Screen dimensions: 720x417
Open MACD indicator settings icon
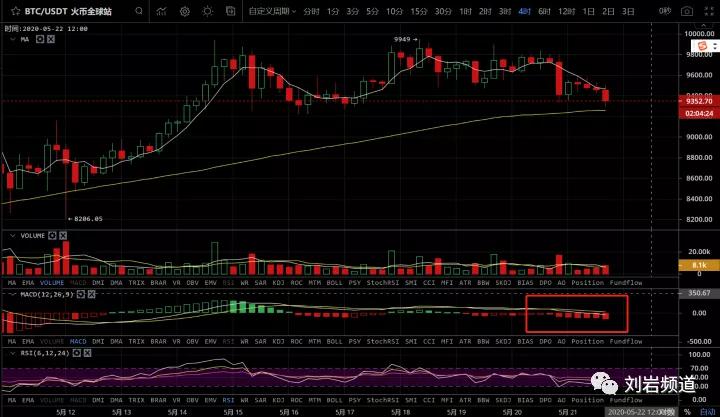point(81,294)
